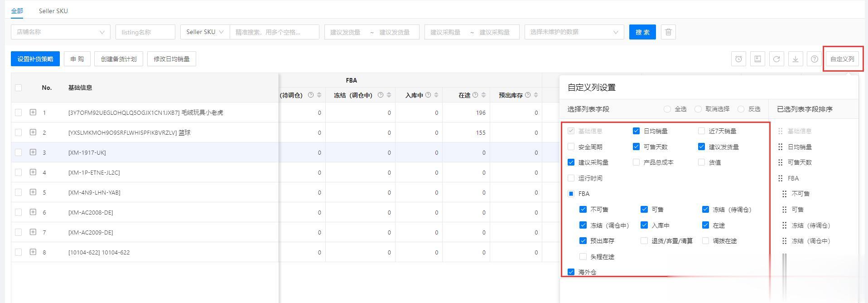Click the download icon button
The width and height of the screenshot is (868, 303).
(796, 59)
